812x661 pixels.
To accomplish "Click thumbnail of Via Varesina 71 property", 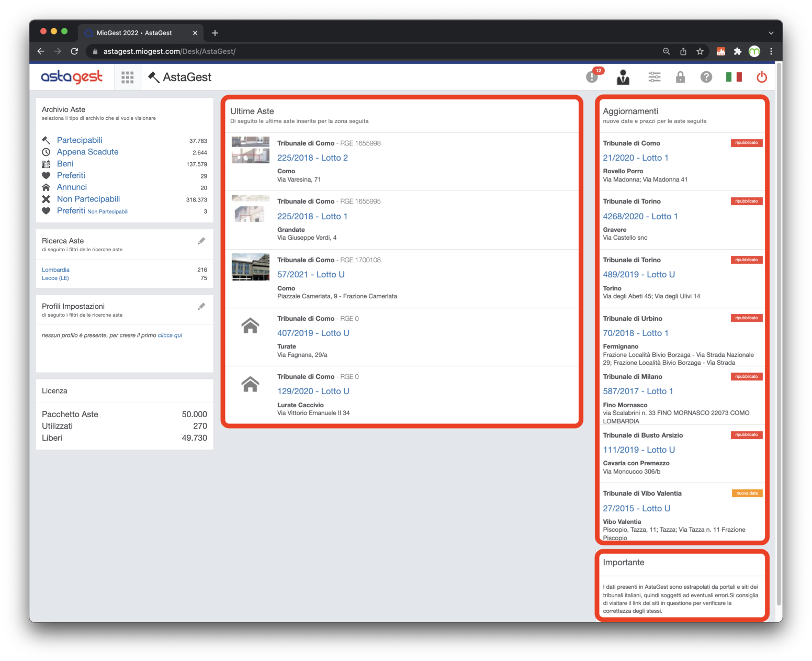I will [250, 150].
